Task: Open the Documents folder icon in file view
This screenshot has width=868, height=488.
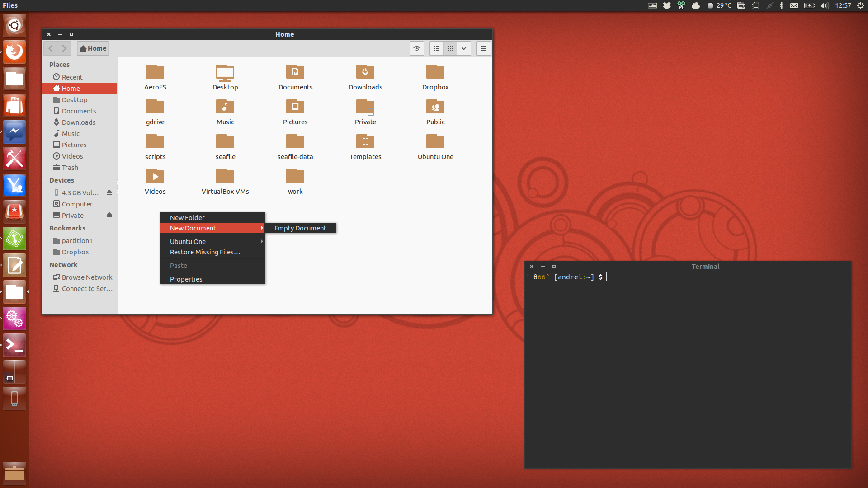Action: 295,72
